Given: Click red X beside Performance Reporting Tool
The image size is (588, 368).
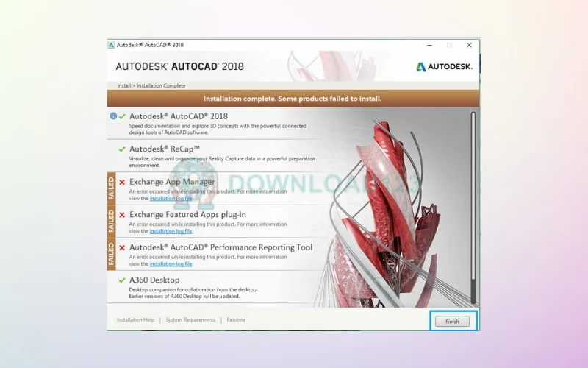Looking at the screenshot, I should pyautogui.click(x=122, y=248).
